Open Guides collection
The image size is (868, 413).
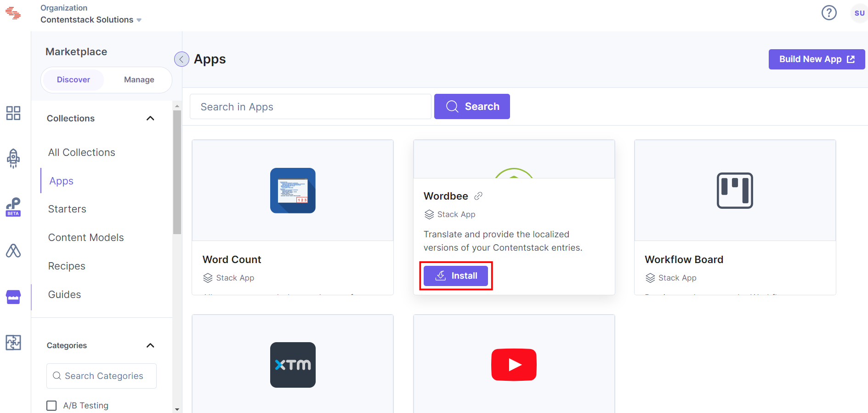point(64,294)
